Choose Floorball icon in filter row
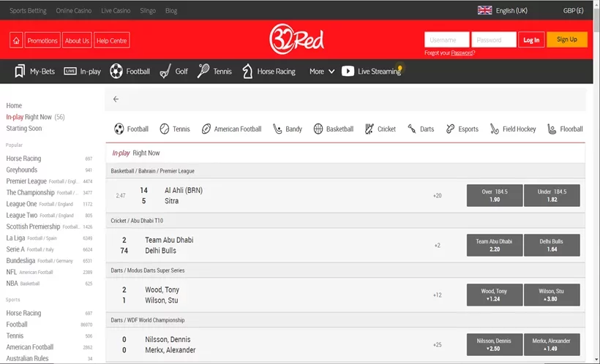 tap(552, 129)
